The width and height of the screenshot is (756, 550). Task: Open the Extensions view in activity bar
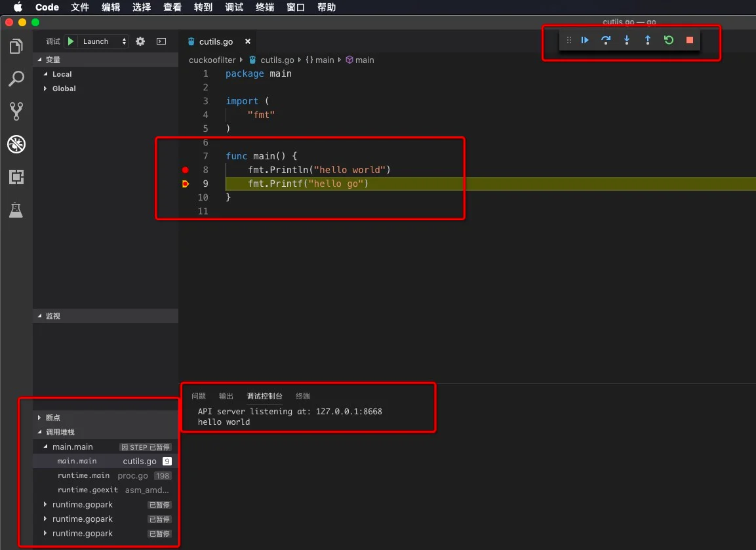tap(16, 177)
